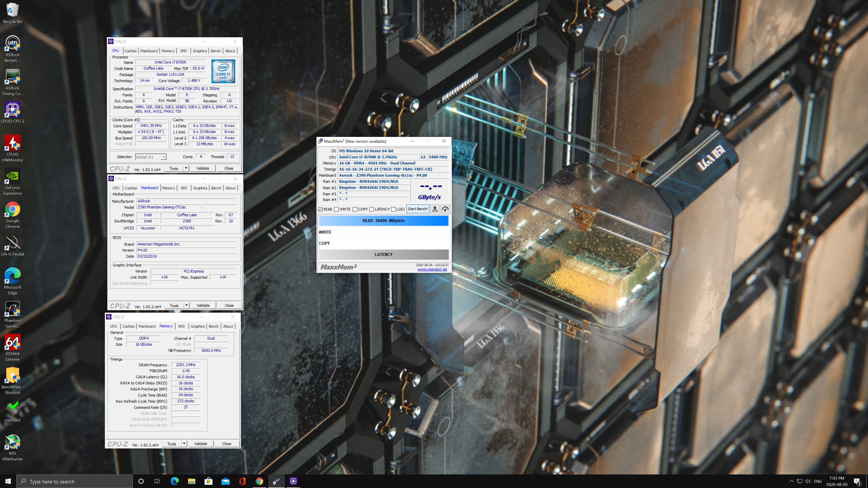Image resolution: width=868 pixels, height=488 pixels.
Task: Open Office app from taskbar
Action: (x=242, y=481)
